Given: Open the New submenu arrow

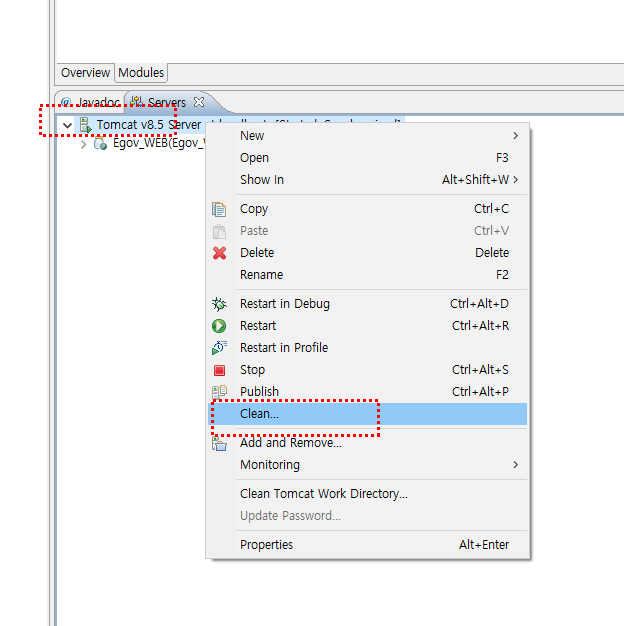Looking at the screenshot, I should pos(516,136).
